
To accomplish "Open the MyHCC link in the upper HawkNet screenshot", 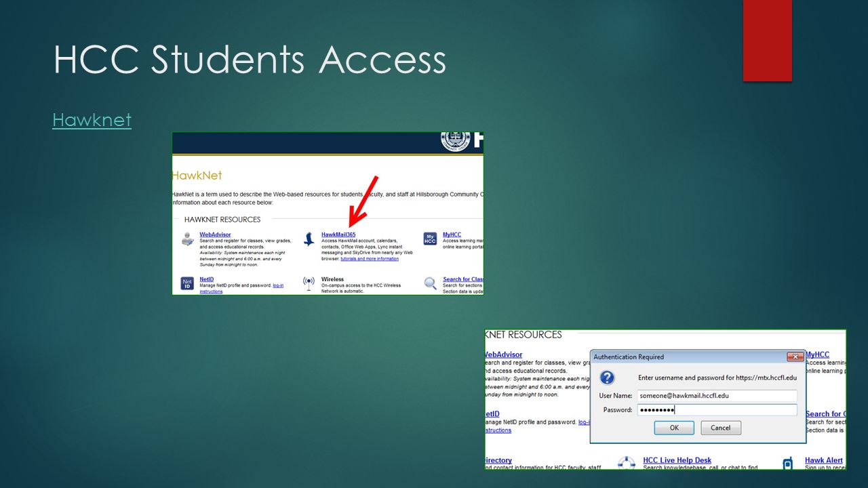I will [x=452, y=235].
